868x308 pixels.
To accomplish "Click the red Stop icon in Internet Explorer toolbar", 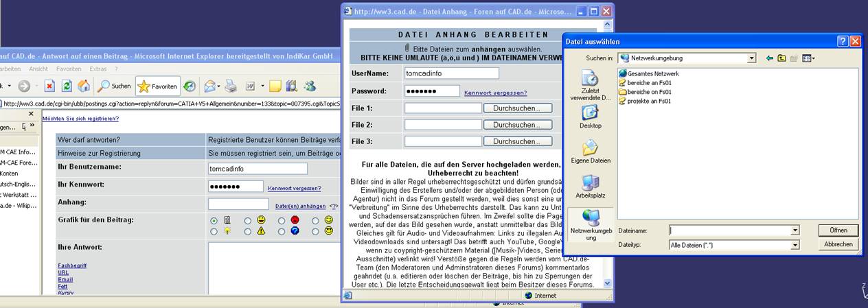I will coord(49,86).
